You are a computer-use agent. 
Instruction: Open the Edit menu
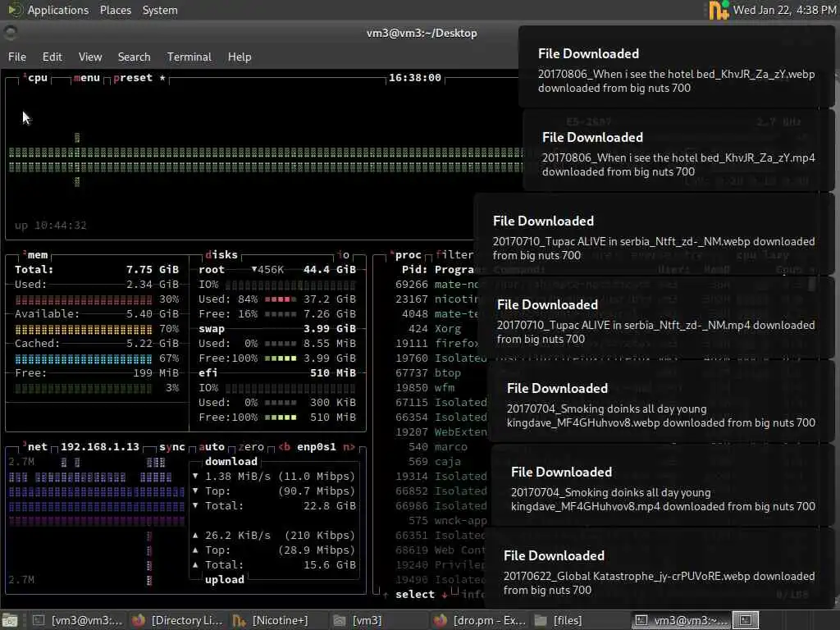(x=52, y=57)
